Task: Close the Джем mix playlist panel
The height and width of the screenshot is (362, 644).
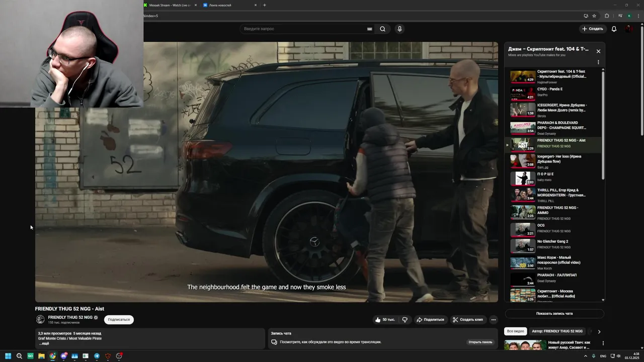Action: [598, 51]
